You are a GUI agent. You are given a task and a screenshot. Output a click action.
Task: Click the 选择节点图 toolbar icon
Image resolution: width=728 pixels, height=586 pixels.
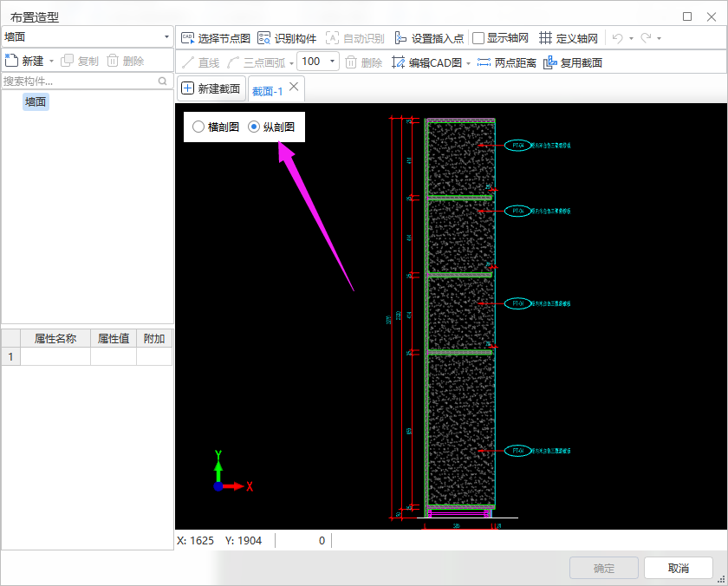[x=187, y=38]
